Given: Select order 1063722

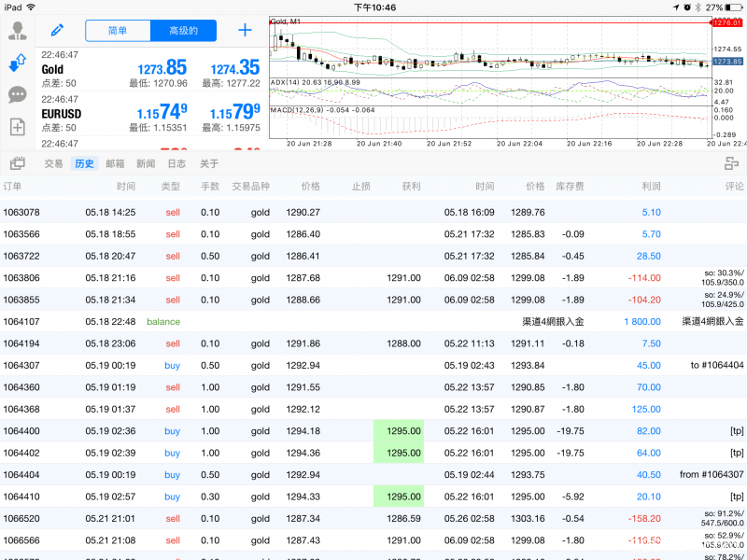Looking at the screenshot, I should (x=373, y=256).
